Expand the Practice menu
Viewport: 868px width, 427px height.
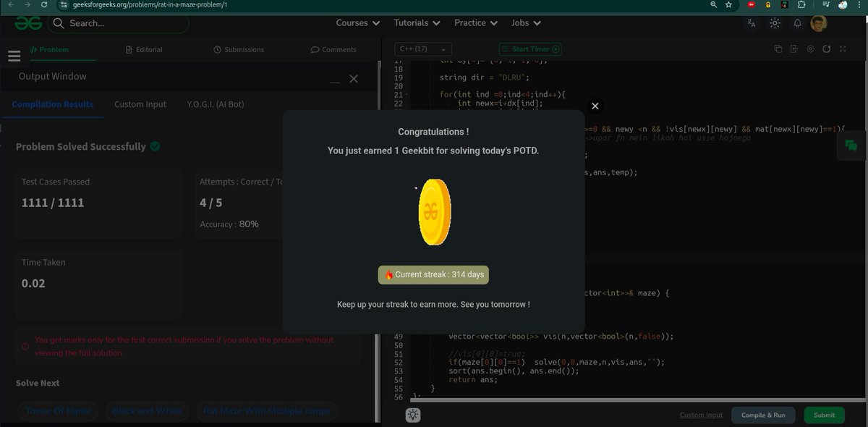[476, 23]
